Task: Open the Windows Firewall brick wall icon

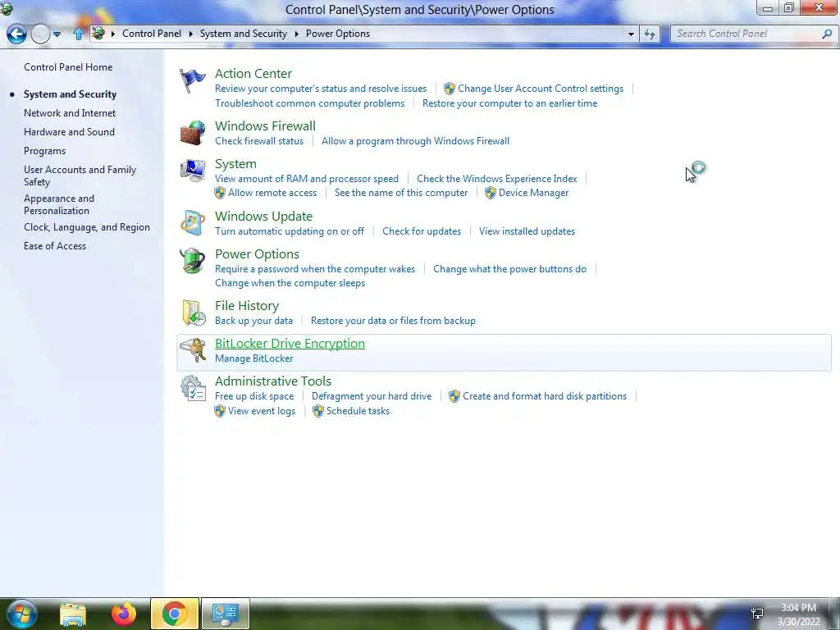Action: [x=192, y=133]
